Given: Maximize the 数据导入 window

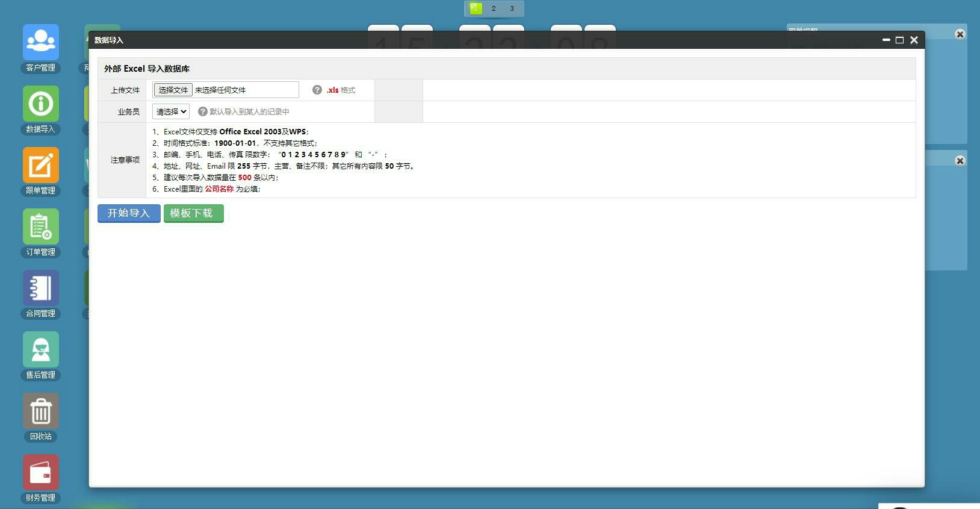Looking at the screenshot, I should 900,40.
